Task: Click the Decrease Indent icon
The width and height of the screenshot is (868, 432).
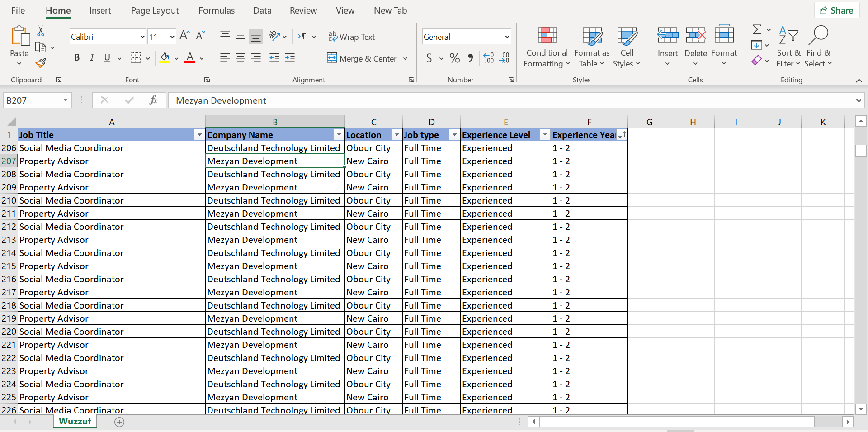Action: click(x=274, y=58)
